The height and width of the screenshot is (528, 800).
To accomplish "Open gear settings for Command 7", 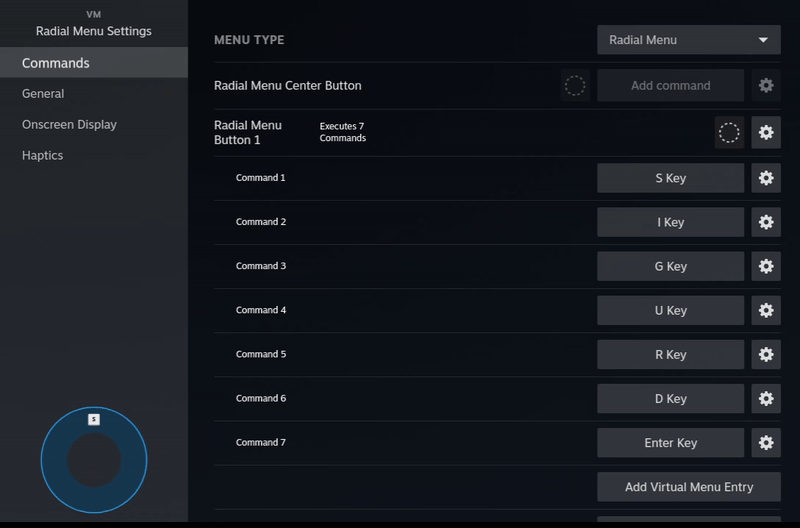I will click(766, 442).
